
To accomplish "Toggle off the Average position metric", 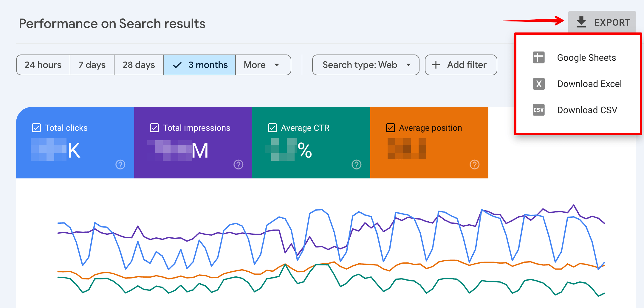I will click(x=391, y=128).
